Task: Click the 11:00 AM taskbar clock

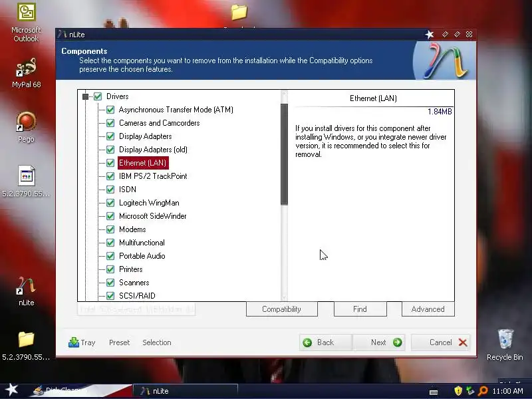Action: pos(507,391)
